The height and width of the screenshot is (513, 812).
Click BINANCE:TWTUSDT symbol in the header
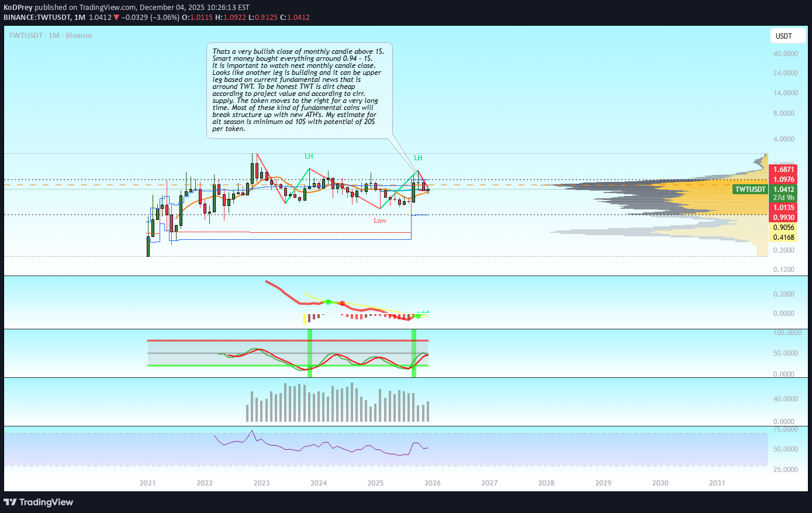[x=37, y=18]
